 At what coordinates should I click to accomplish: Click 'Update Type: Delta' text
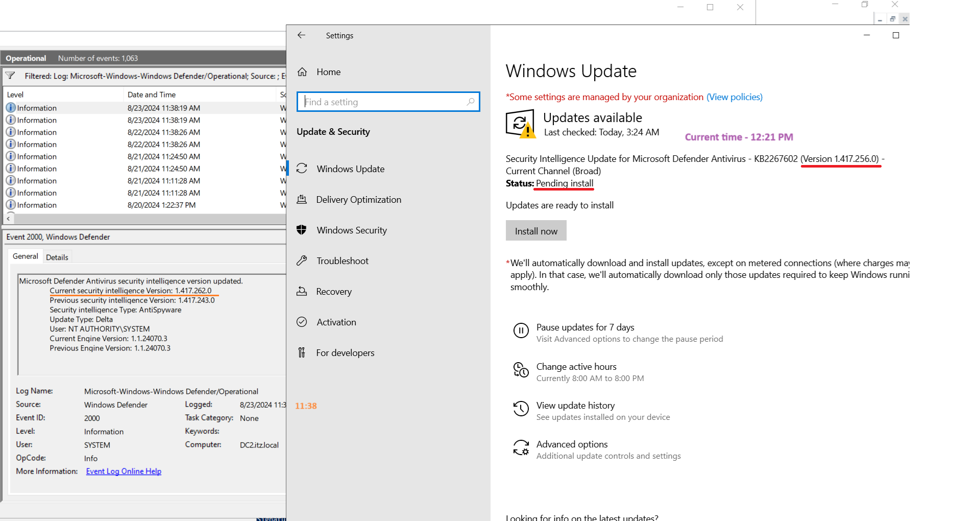[x=81, y=319]
